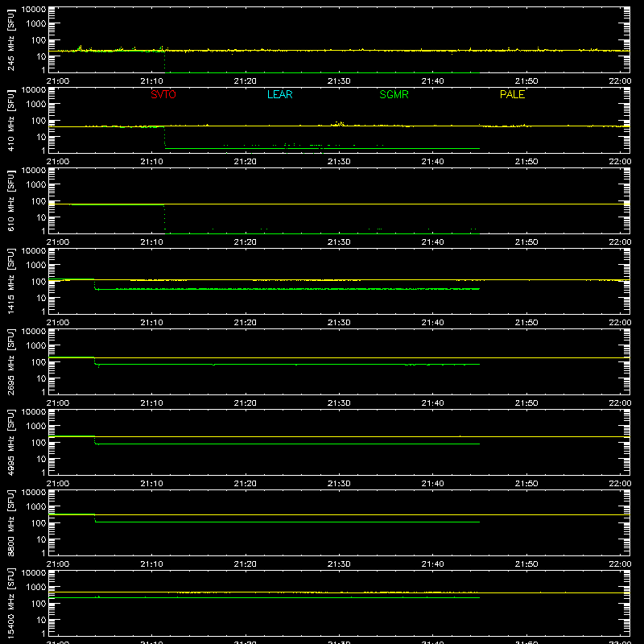Click the 10000 y-axis label of 2695 MHz plot

(34, 331)
